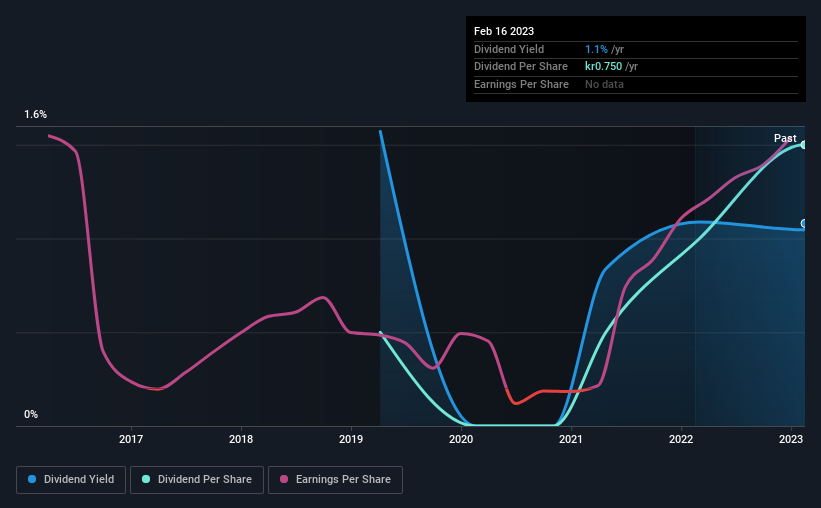
Task: Select the 2020 x-axis label
Action: coord(461,439)
